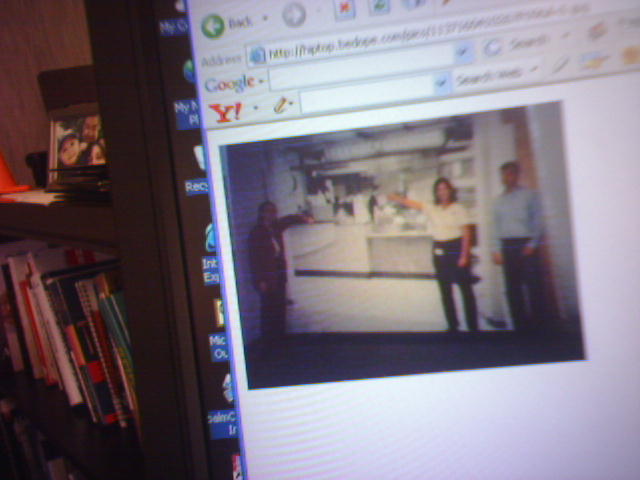Click the office photo on the web page
This screenshot has width=640, height=480.
[x=402, y=245]
